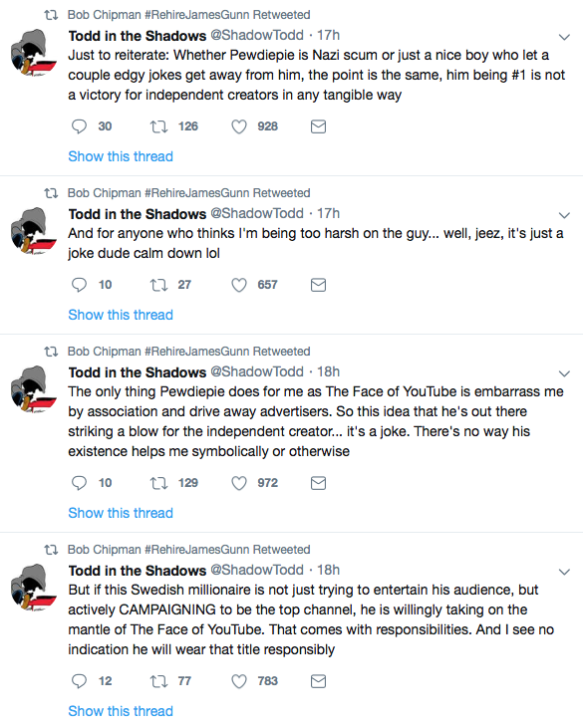Like the Swedish millionaire tweet
Screen dimensions: 583x728
pyautogui.click(x=239, y=681)
